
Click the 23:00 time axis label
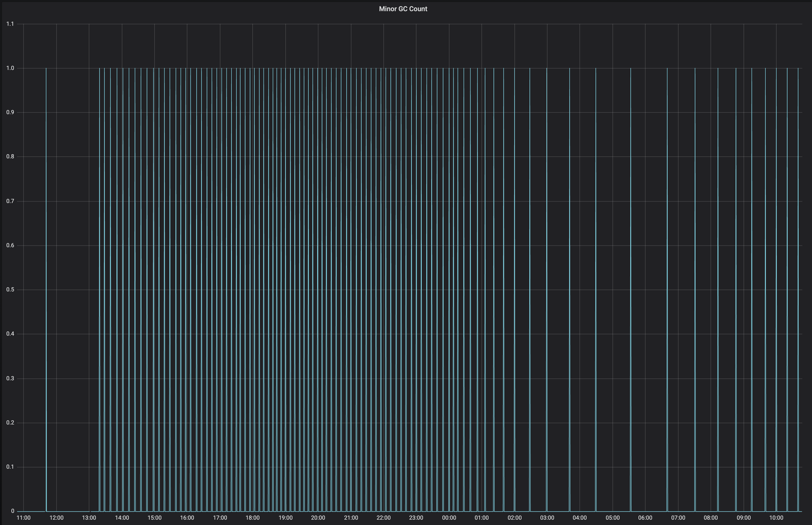(x=416, y=518)
